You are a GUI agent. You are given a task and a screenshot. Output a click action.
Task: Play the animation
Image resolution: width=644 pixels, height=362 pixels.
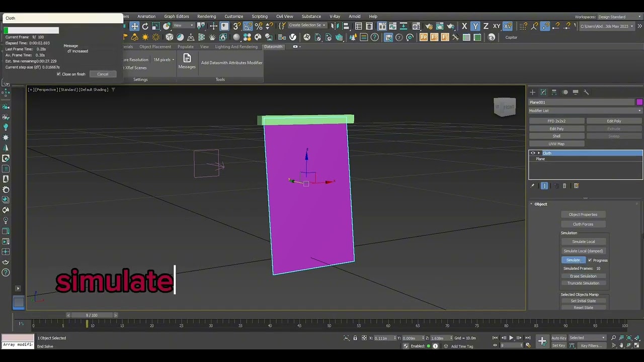pyautogui.click(x=511, y=338)
